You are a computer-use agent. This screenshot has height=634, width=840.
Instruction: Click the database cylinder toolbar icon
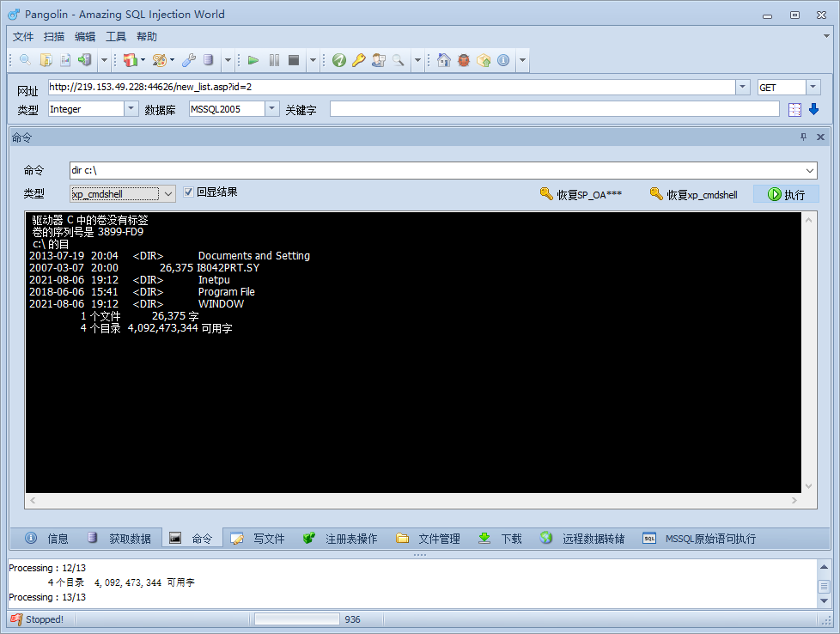pos(209,60)
